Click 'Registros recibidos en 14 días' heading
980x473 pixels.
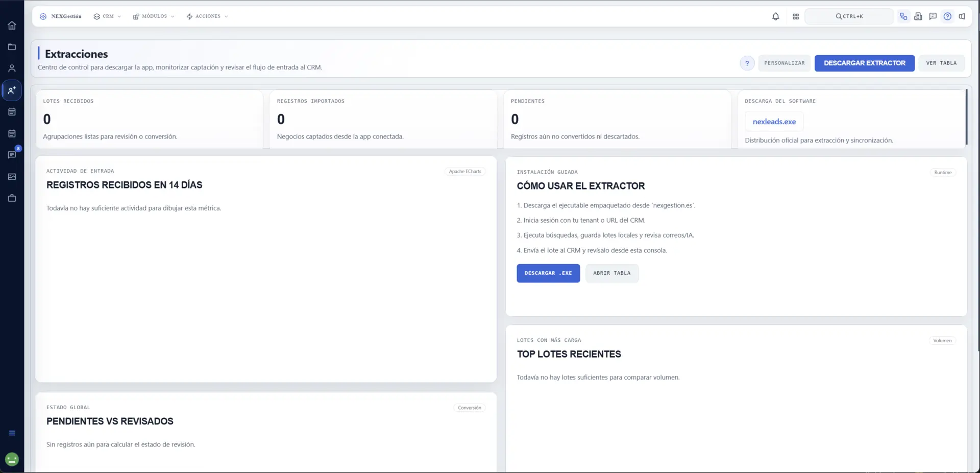tap(124, 185)
